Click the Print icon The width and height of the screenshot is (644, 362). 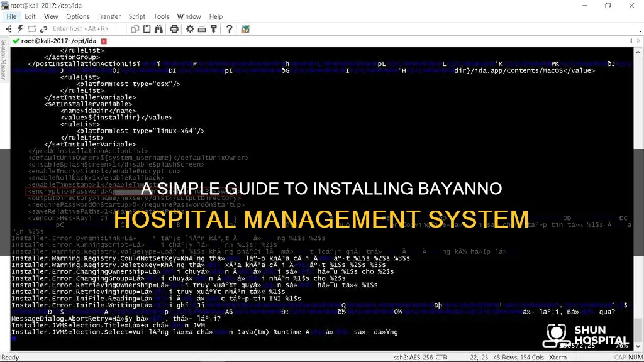[174, 29]
